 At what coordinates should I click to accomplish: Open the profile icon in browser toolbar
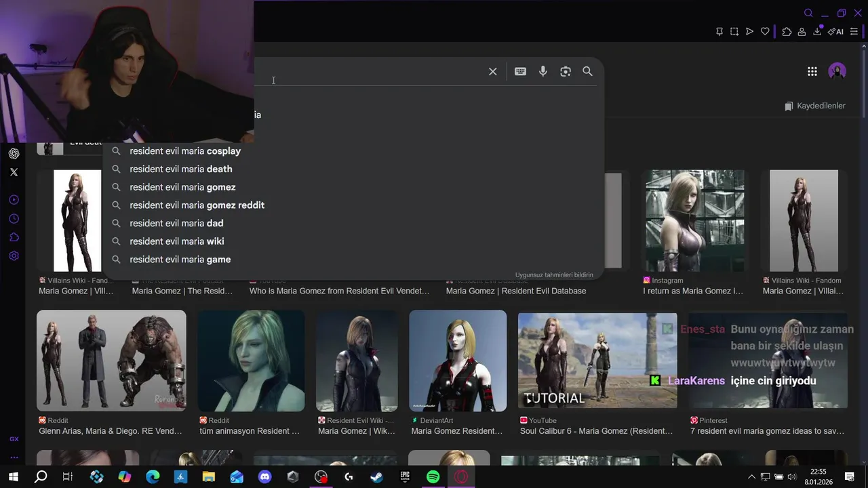click(x=802, y=31)
